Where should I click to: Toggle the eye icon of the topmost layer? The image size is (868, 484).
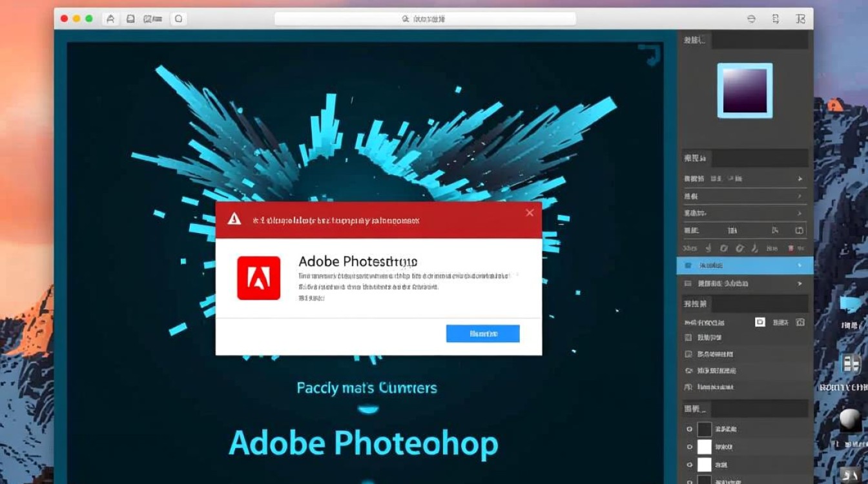[x=689, y=429]
